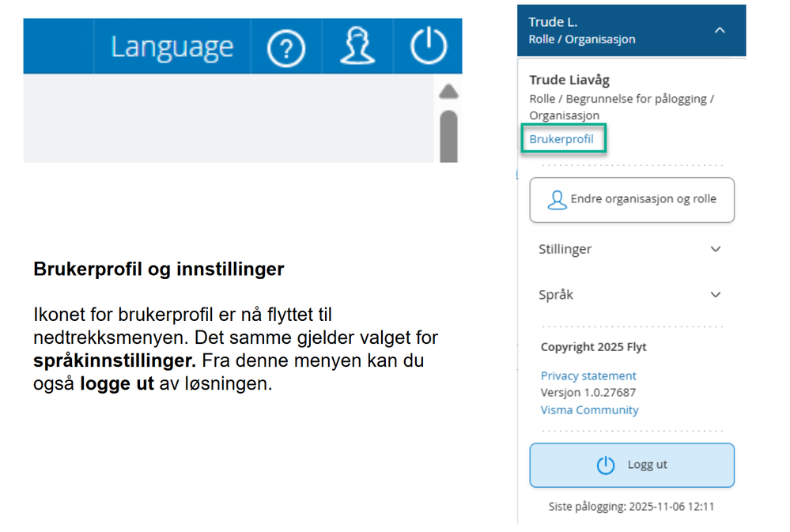Image resolution: width=790 pixels, height=532 pixels.
Task: Open the help icon in the top toolbar
Action: (x=286, y=46)
